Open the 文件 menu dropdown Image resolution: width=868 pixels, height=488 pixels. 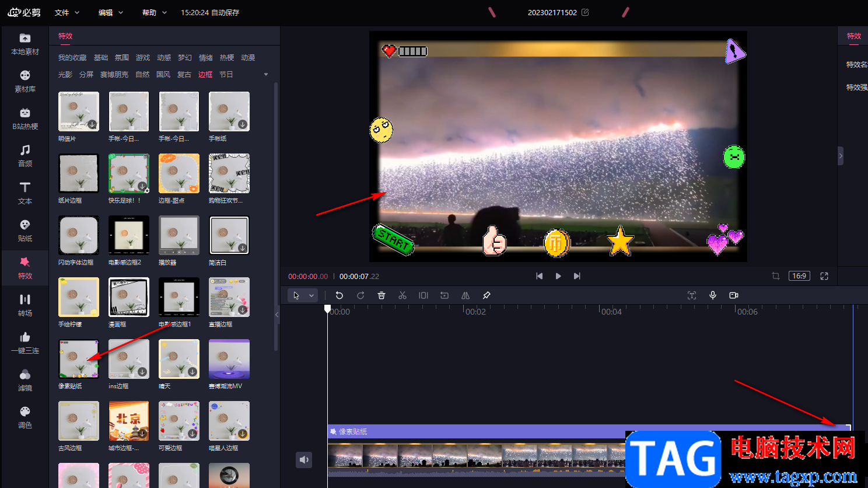[67, 12]
